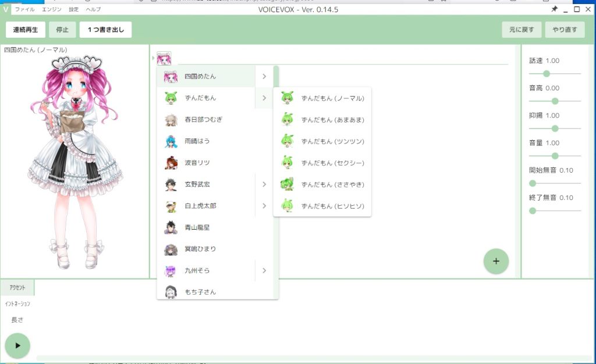Click the もち子さん avatar icon

pyautogui.click(x=171, y=292)
